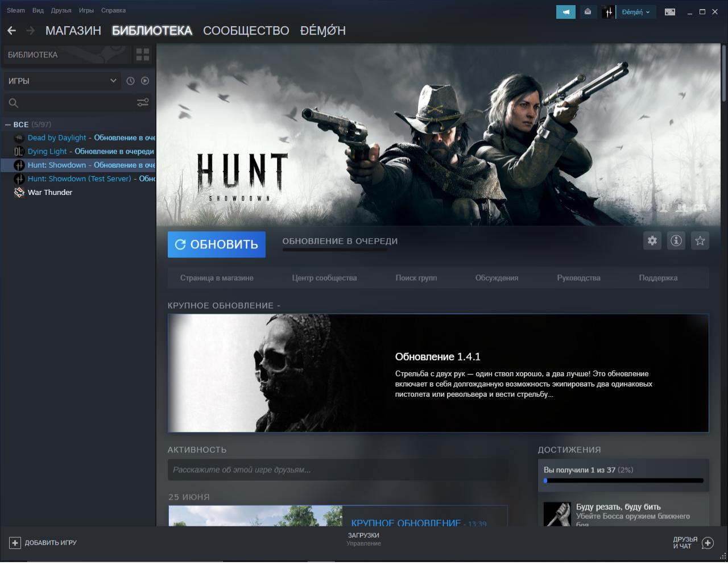
Task: Open the 25 июня КРУПНОЕ ОБНОВЛЕНИЕ post
Action: pyautogui.click(x=338, y=516)
